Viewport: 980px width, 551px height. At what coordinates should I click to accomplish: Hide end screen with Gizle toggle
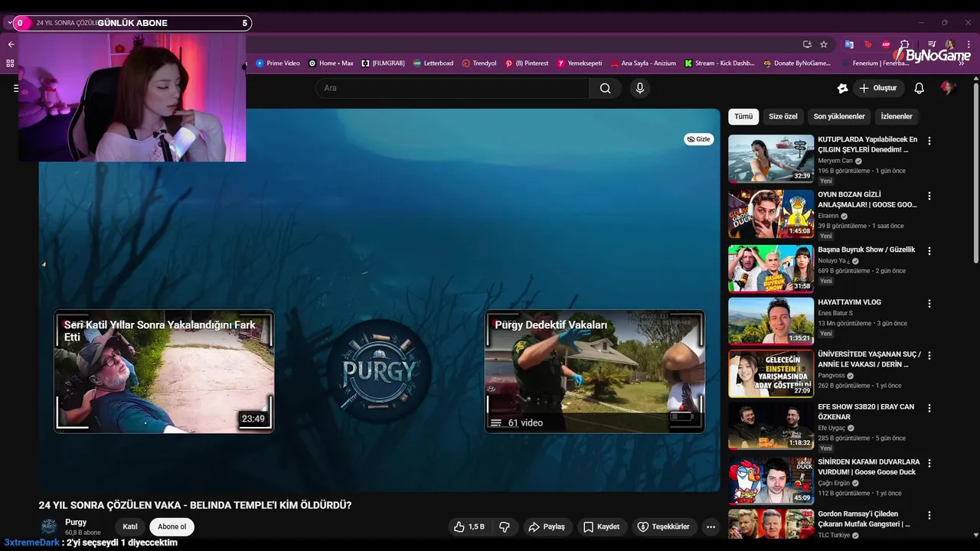[699, 139]
